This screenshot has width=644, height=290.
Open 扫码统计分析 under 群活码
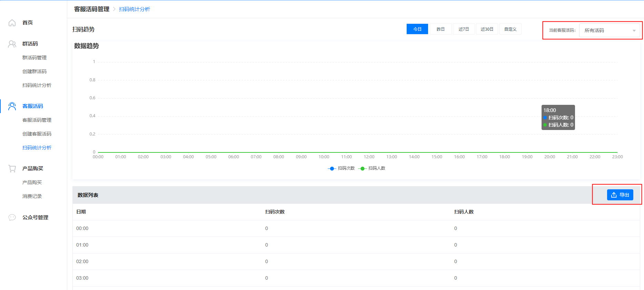(x=37, y=85)
